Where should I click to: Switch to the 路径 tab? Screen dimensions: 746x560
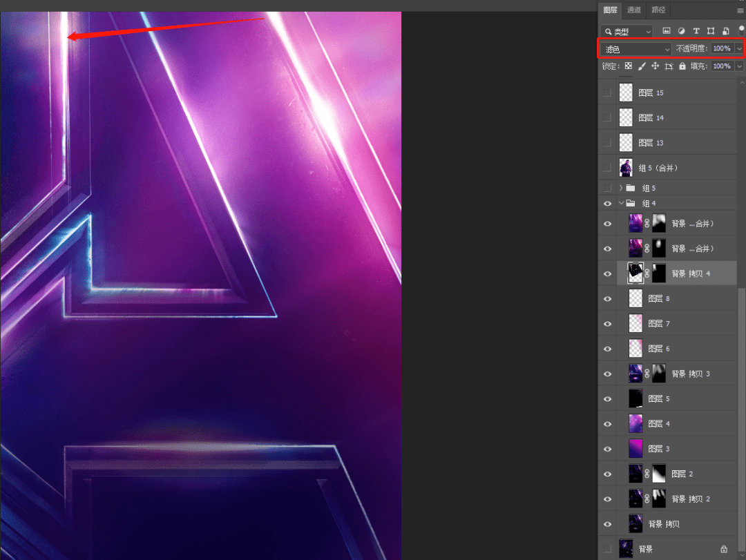[658, 10]
